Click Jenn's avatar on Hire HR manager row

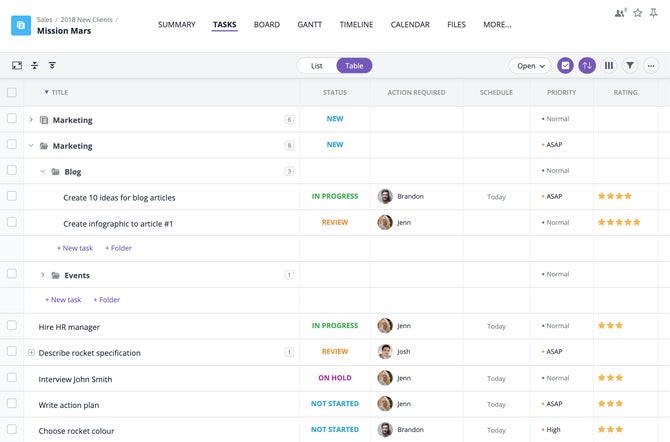click(385, 326)
